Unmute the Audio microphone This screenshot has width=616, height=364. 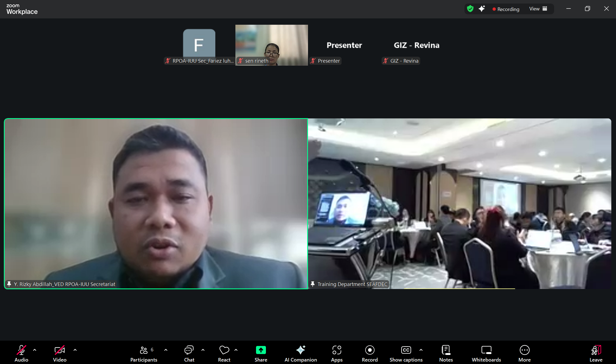pyautogui.click(x=21, y=353)
